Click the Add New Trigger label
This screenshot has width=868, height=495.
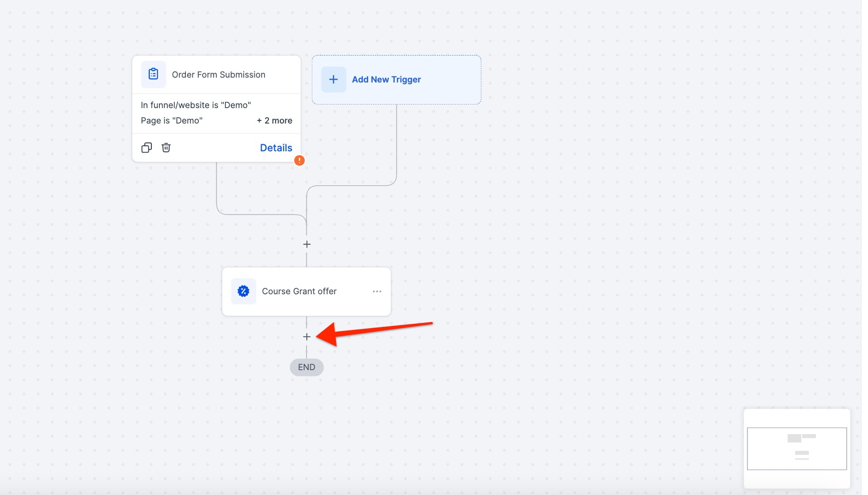[x=386, y=79]
